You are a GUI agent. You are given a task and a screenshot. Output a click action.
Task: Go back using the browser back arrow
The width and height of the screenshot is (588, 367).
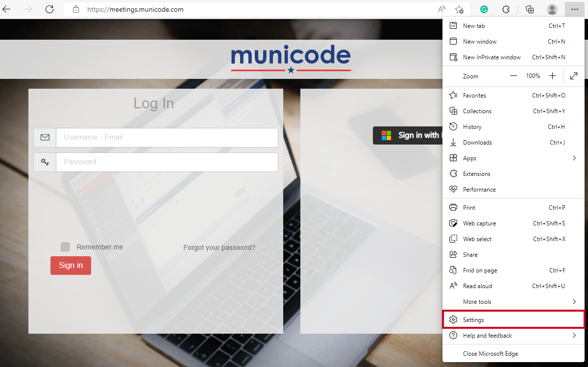click(x=7, y=9)
